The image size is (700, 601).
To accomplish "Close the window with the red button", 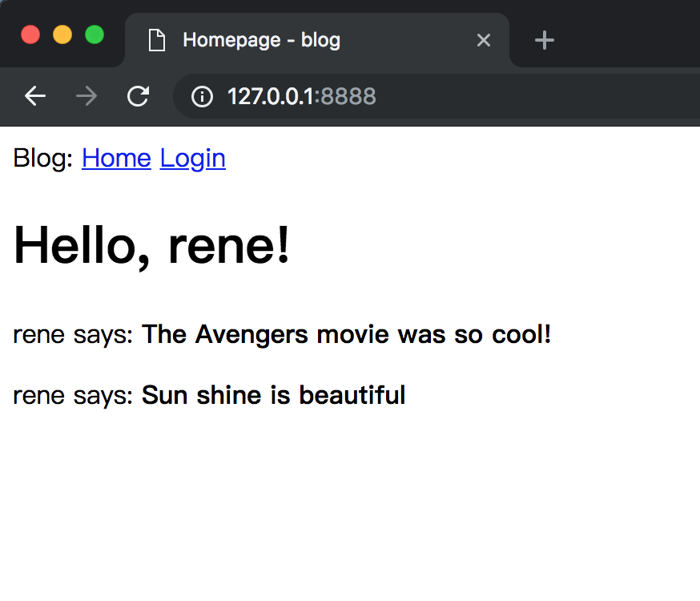I will 30,35.
